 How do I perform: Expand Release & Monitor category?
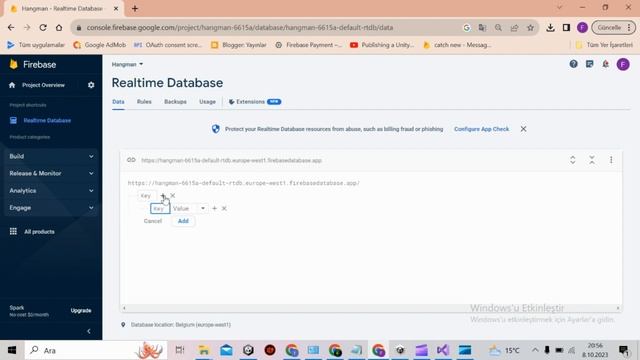point(51,173)
